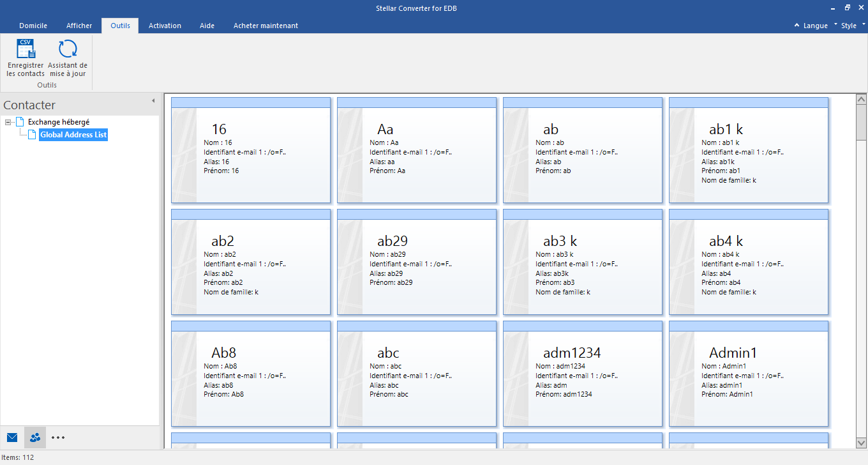
Task: Click the vertical scrollbar thumb
Action: tap(861, 122)
